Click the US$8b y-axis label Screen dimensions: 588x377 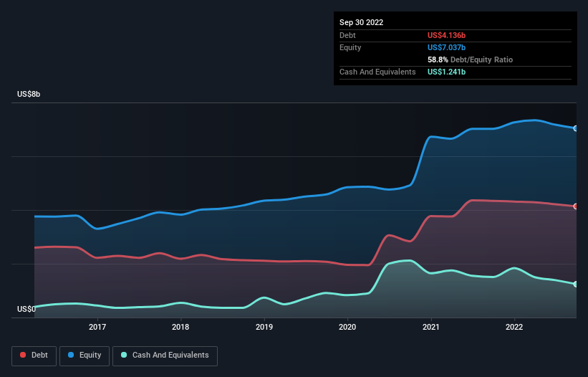[x=29, y=94]
